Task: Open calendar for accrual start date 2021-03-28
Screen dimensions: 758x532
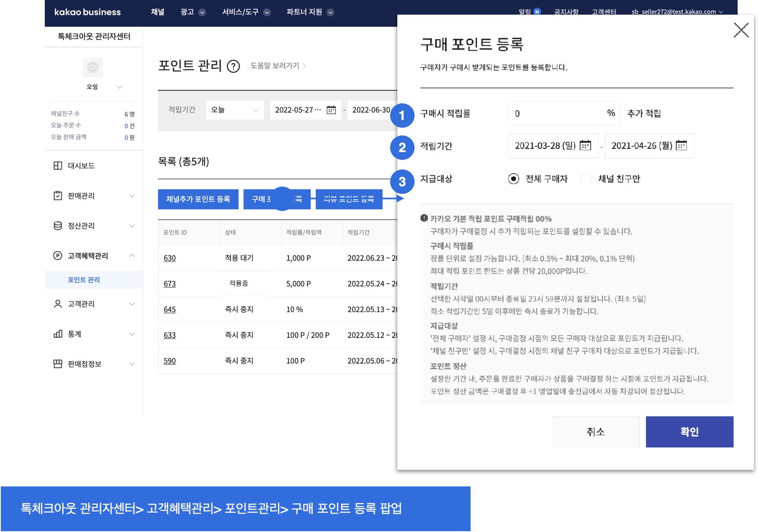Action: coord(585,146)
